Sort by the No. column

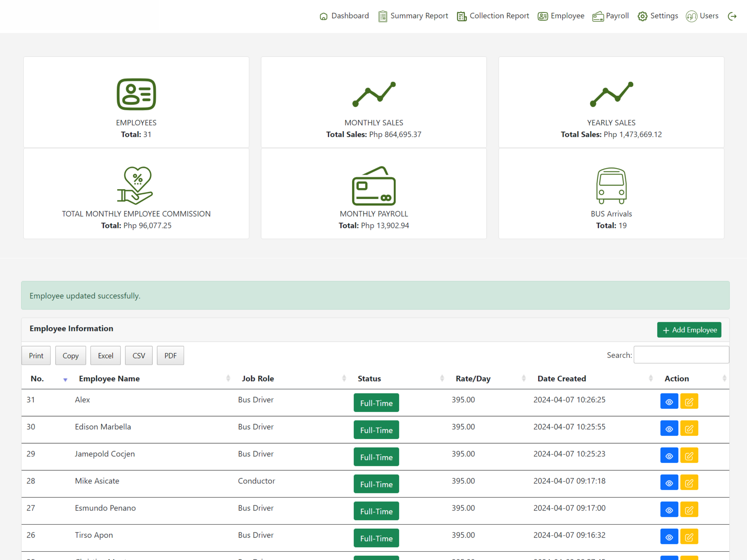46,379
